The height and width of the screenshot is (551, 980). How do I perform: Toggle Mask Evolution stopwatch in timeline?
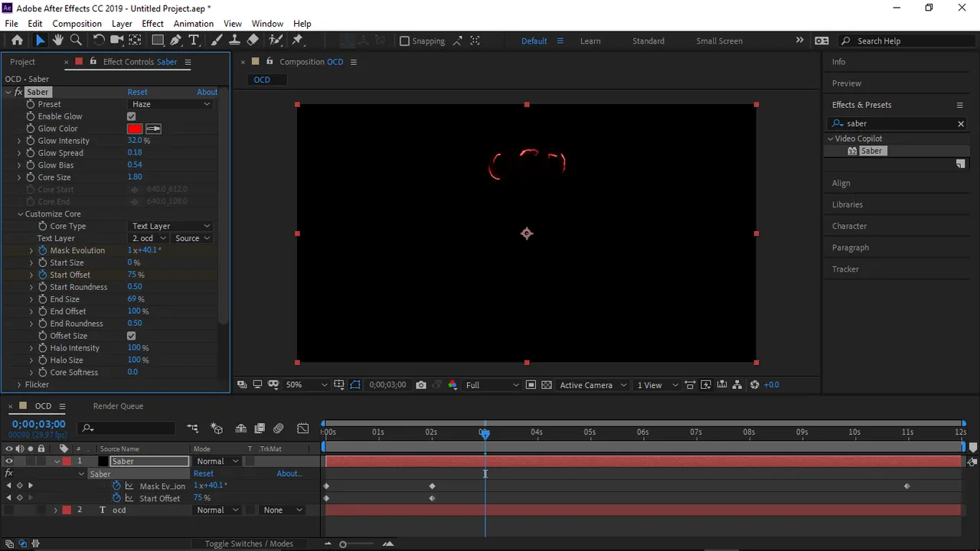(x=117, y=486)
